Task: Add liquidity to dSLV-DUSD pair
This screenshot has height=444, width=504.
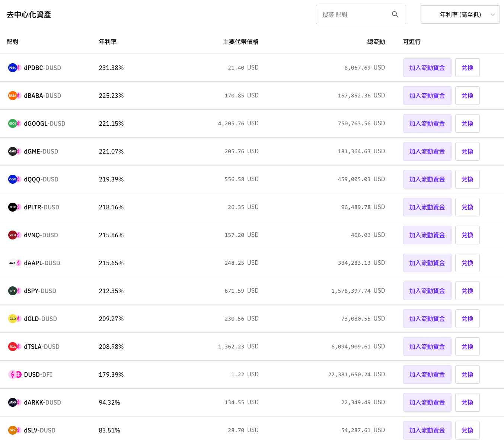Action: pos(427,430)
